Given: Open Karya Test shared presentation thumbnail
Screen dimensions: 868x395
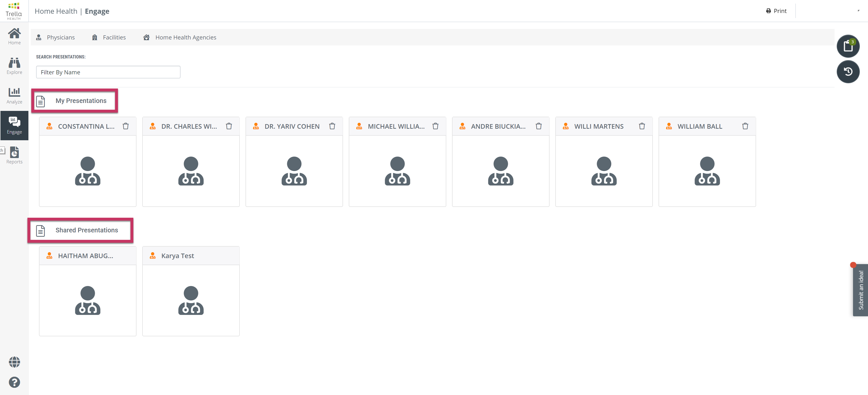Looking at the screenshot, I should [x=191, y=300].
